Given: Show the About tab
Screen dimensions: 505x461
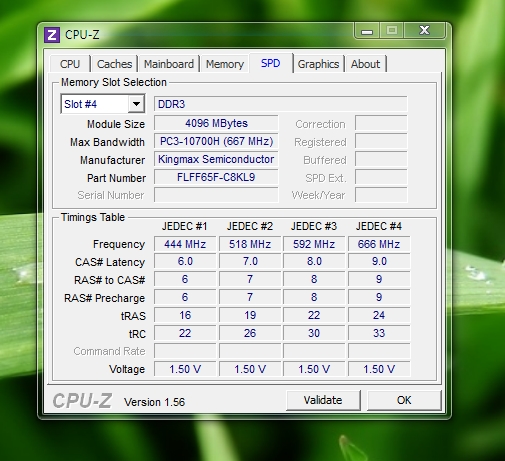Looking at the screenshot, I should tap(365, 64).
